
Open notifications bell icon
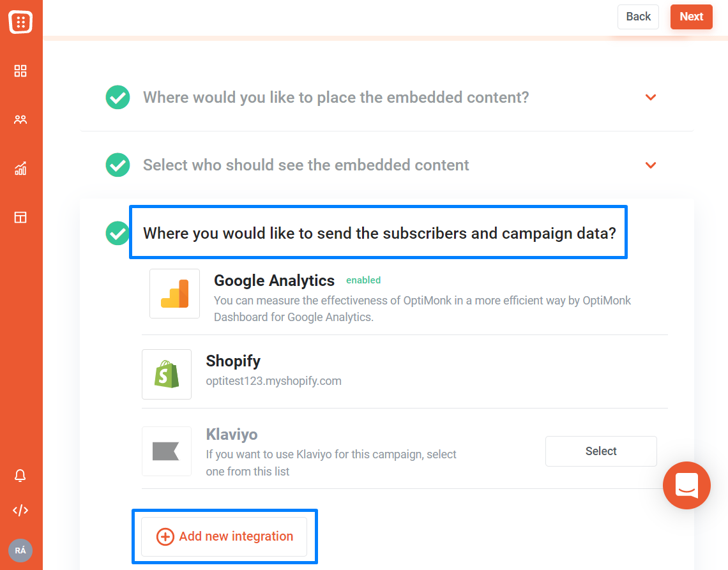[20, 476]
